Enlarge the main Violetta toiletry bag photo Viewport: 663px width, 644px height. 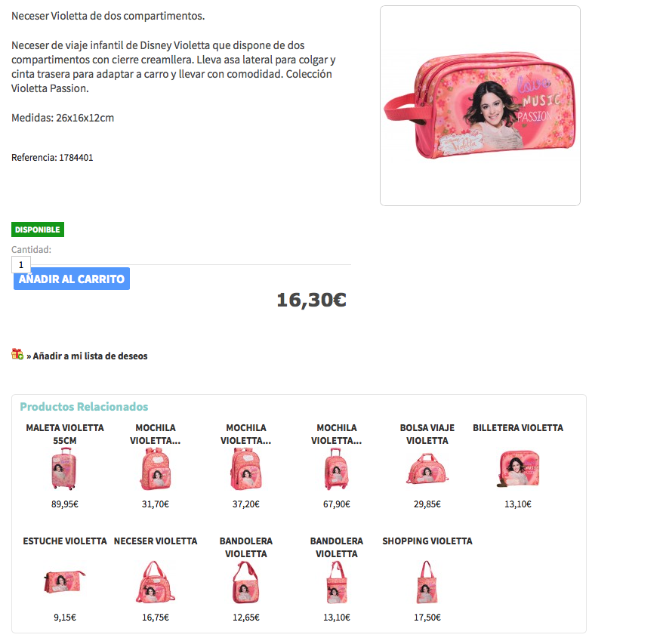tap(480, 106)
